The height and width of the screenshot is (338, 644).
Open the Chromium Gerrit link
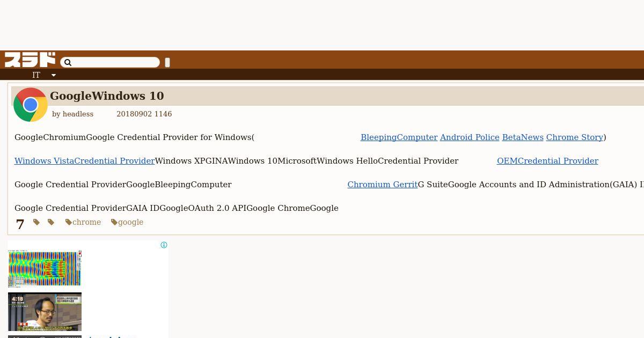382,185
